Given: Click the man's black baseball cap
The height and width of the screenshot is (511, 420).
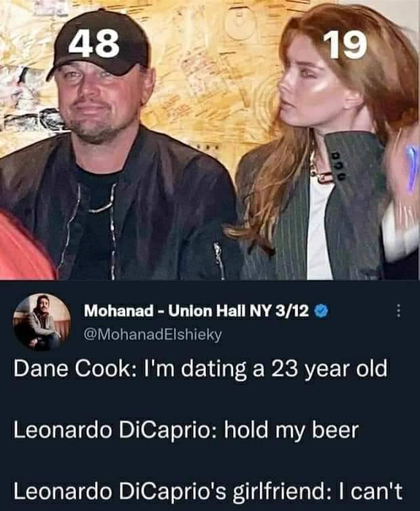Looking at the screenshot, I should pyautogui.click(x=102, y=47).
